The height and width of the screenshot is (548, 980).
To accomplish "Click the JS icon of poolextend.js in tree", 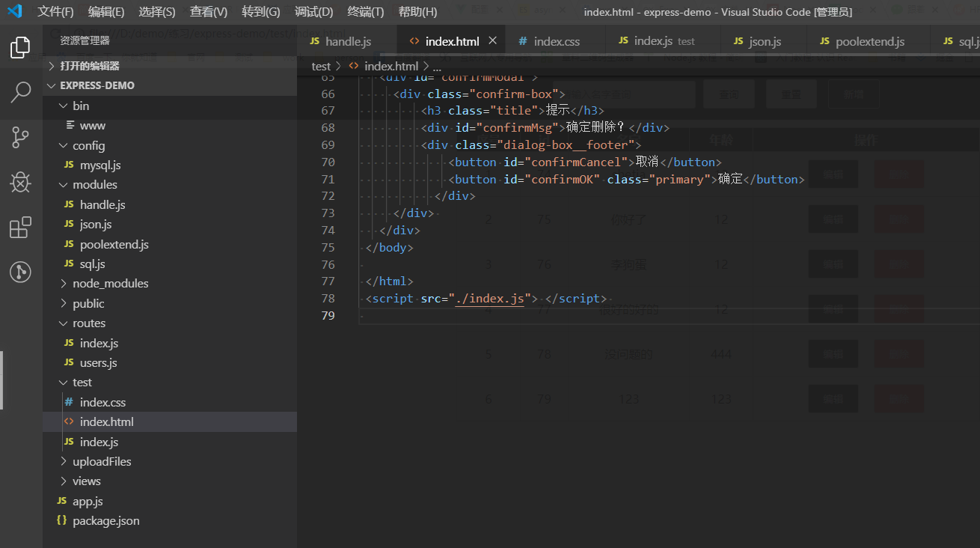I will click(68, 244).
